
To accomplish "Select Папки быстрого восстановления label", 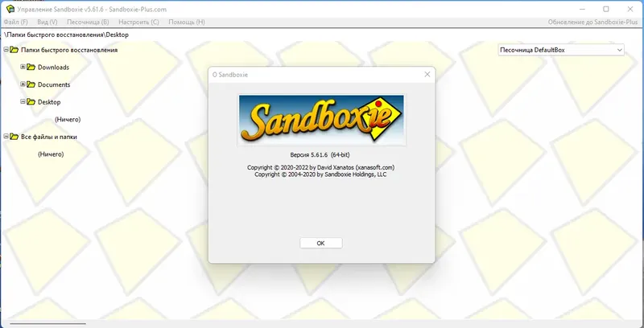I will 69,50.
